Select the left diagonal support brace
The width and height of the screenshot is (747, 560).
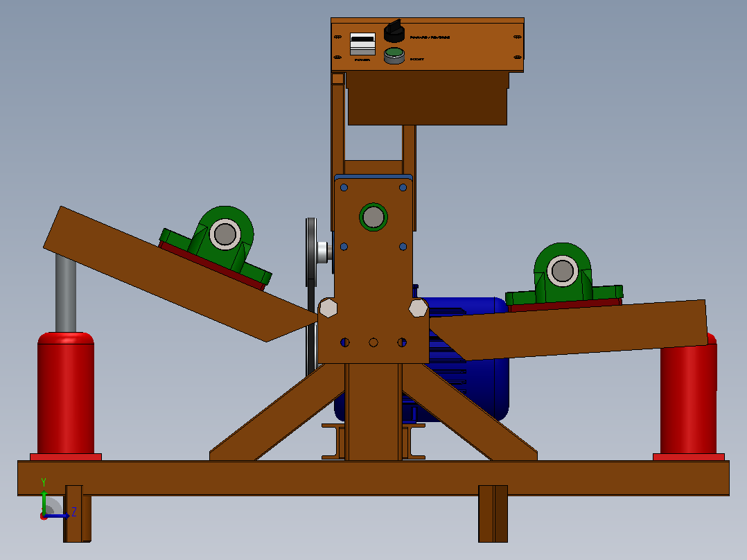point(276,413)
